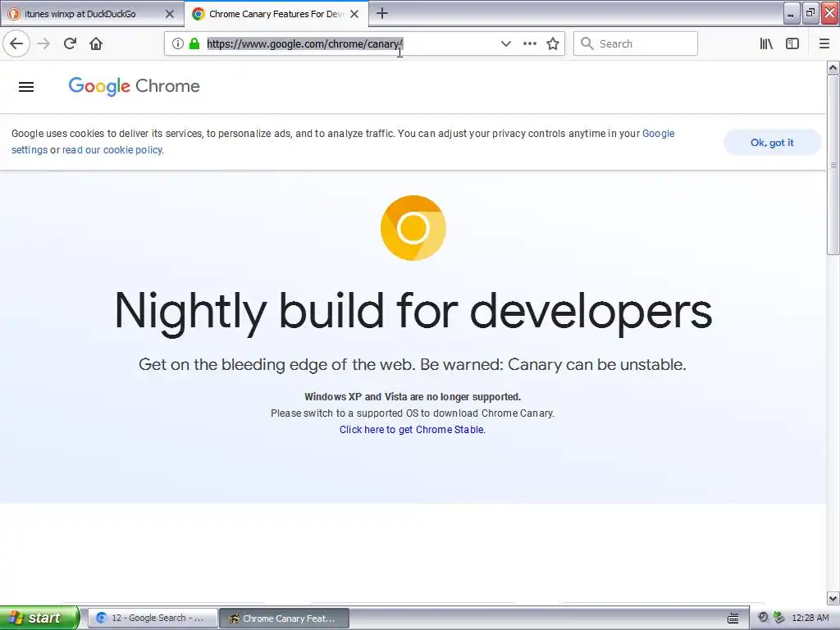Open a new tab with plus

[x=382, y=13]
